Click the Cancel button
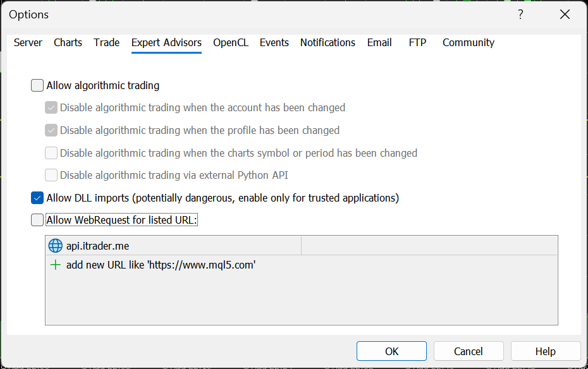The image size is (588, 369). point(468,351)
